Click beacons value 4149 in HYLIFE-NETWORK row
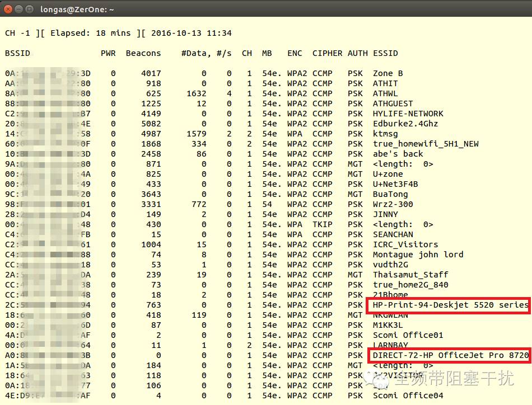The height and width of the screenshot is (405, 532). [151, 114]
